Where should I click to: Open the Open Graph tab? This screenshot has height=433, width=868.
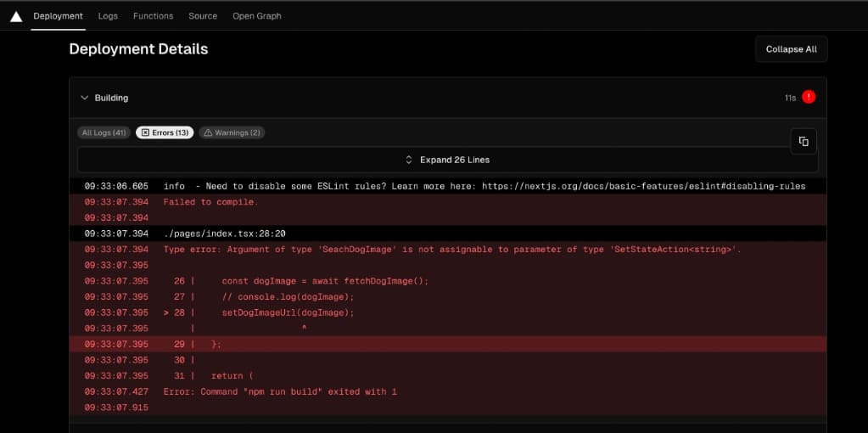coord(257,16)
